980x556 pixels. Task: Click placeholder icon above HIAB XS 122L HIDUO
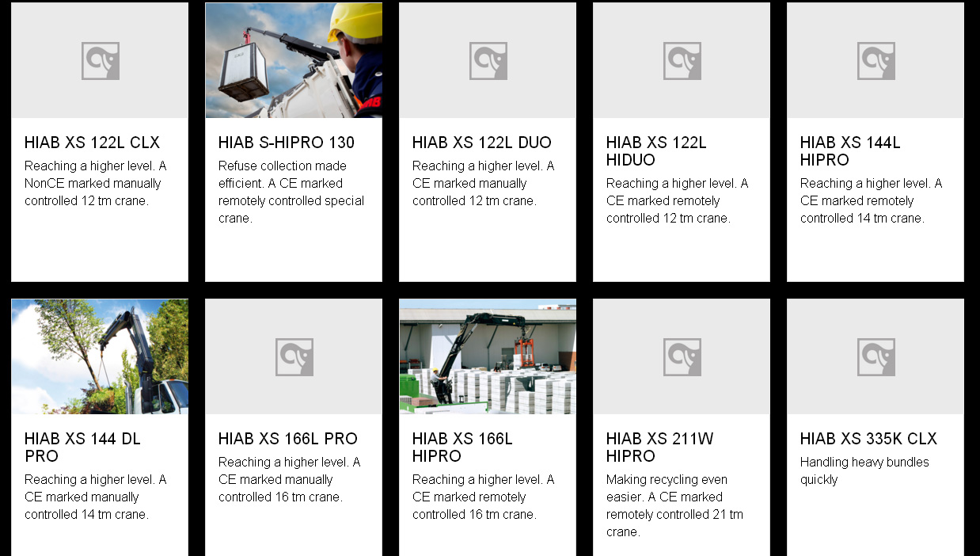pos(682,61)
